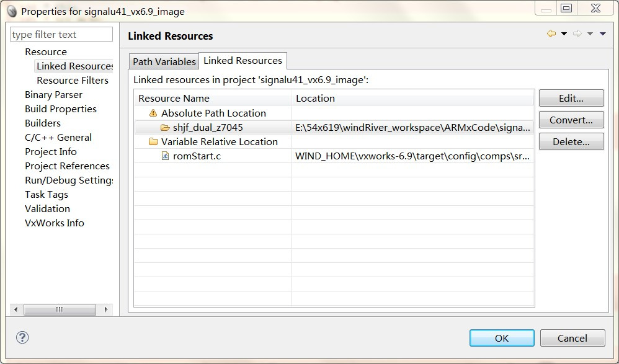Click the yellow Back navigation arrow

pos(551,34)
